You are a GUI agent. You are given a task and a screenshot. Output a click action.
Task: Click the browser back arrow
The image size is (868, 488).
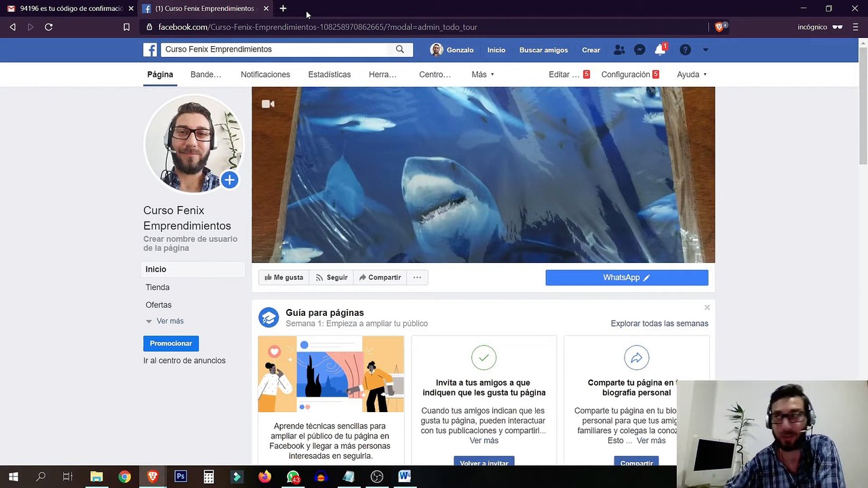click(12, 27)
